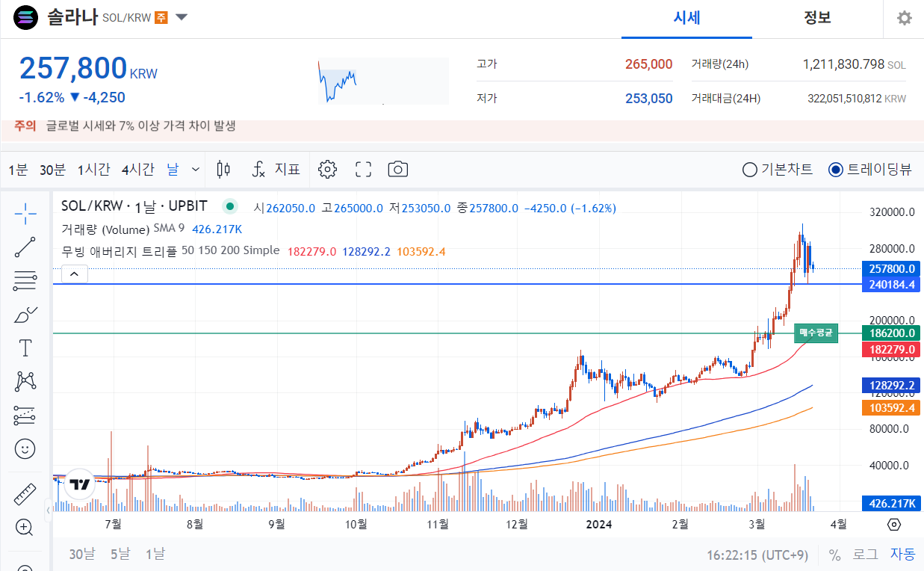Open page settings gear at top right
The width and height of the screenshot is (924, 571).
[x=905, y=18]
